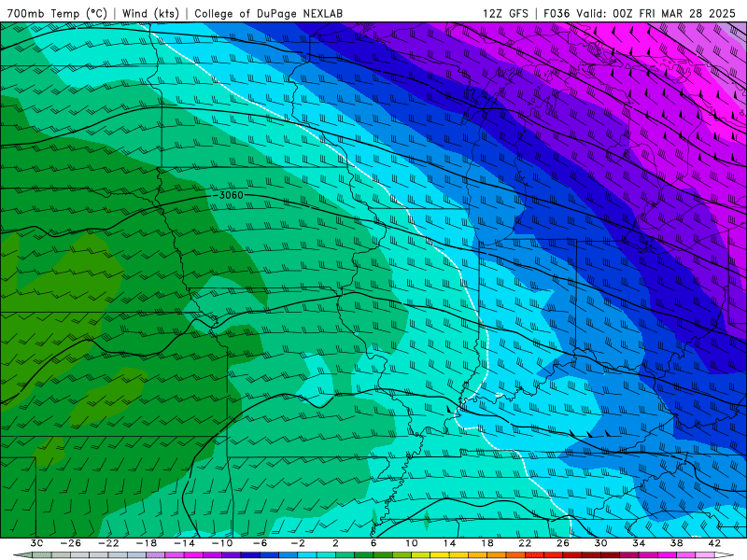The width and height of the screenshot is (747, 560).
Task: Click the '-18' color scale label
Action: tap(147, 543)
